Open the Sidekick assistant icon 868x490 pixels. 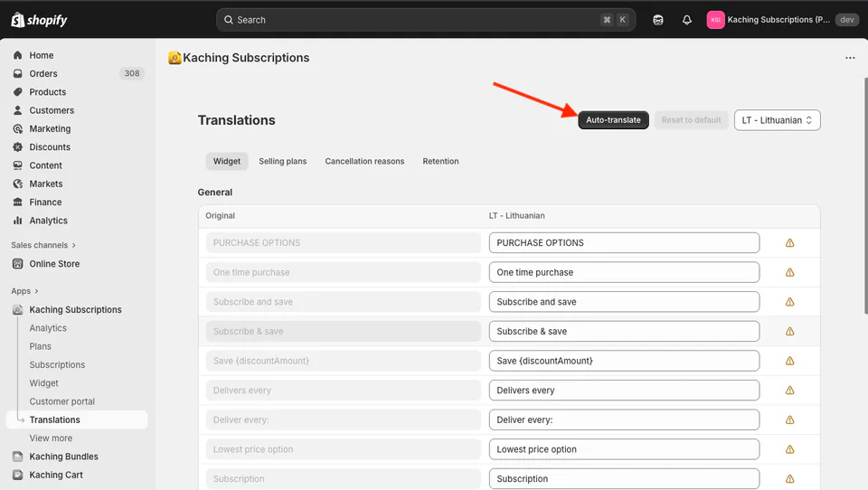(x=657, y=20)
